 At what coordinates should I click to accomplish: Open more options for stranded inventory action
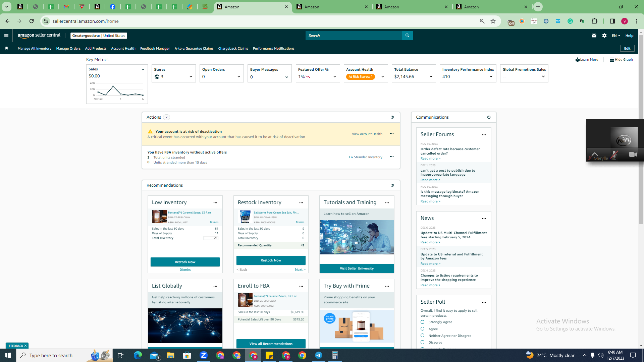tap(391, 157)
